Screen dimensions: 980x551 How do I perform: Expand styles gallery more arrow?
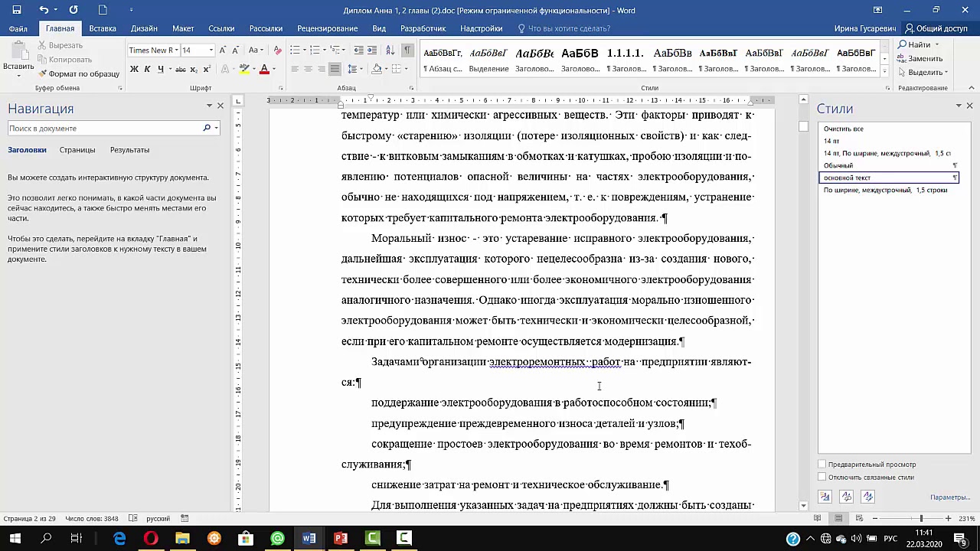[x=884, y=73]
